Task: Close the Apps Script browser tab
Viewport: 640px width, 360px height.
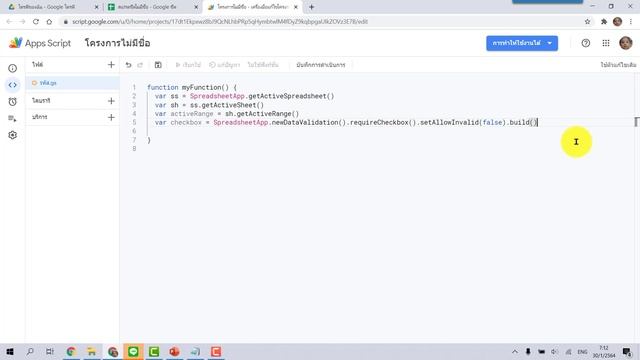Action: [x=296, y=7]
